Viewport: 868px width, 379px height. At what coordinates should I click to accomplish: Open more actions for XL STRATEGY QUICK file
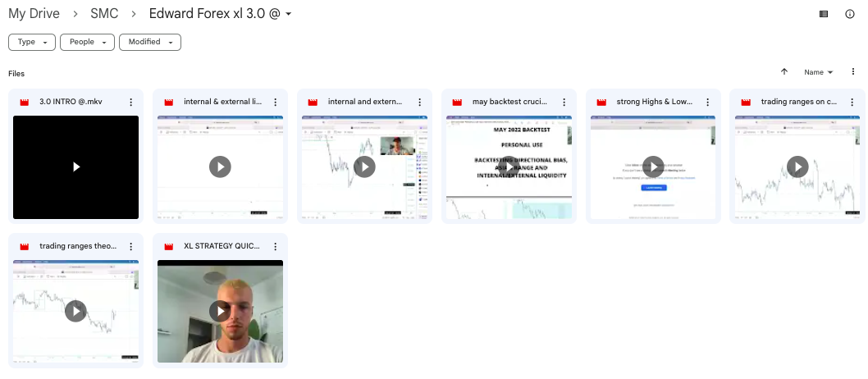pos(276,246)
